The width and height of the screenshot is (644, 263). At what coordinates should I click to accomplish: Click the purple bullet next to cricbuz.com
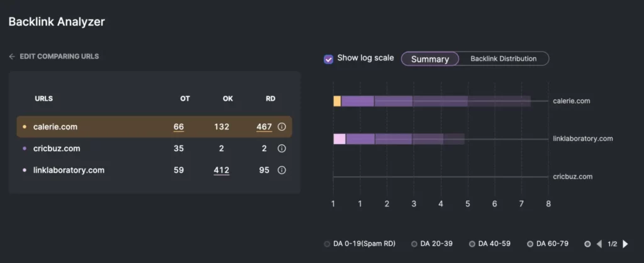click(x=24, y=148)
